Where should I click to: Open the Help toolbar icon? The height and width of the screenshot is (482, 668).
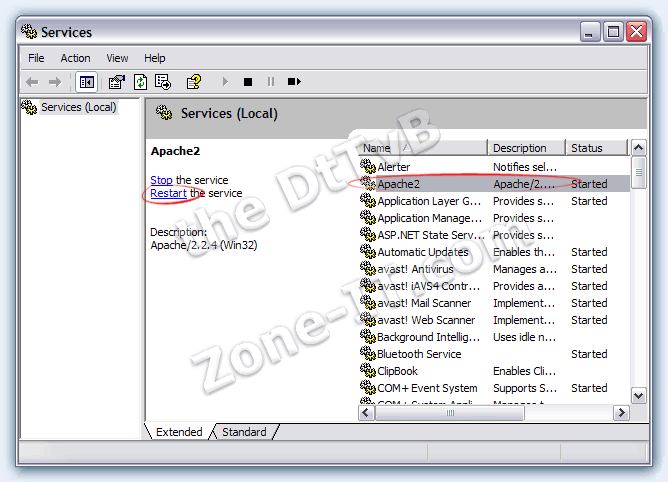click(x=194, y=82)
